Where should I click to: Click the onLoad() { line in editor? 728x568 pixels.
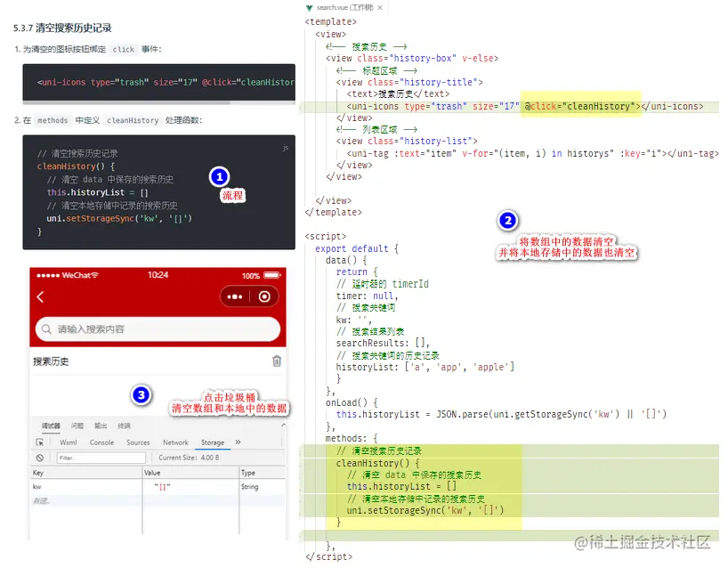coord(352,402)
